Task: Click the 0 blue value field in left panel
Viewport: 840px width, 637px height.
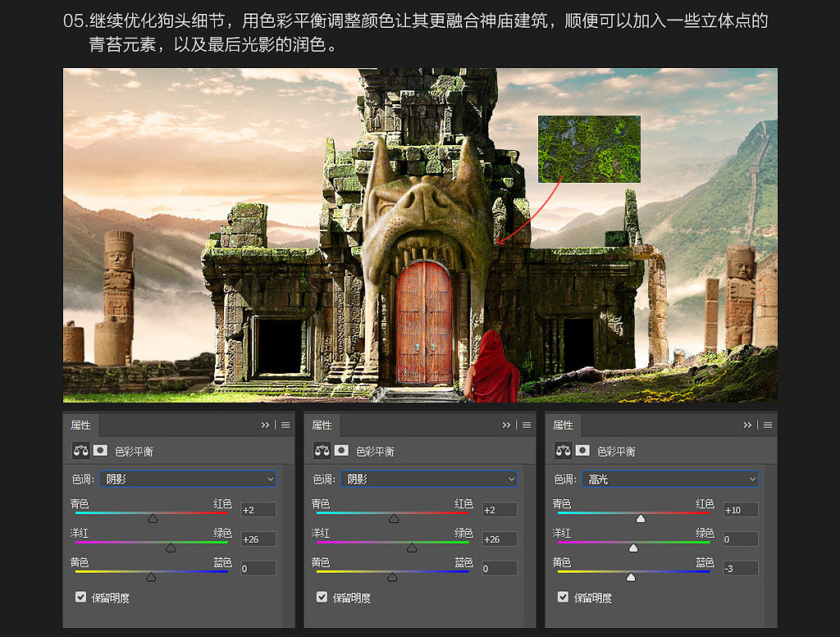Action: click(x=258, y=568)
